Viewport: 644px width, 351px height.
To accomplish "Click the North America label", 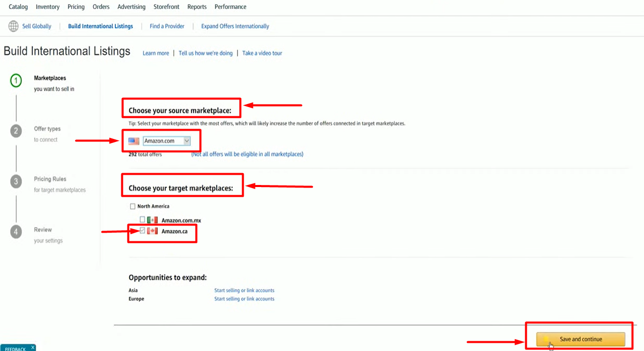I will tap(153, 207).
